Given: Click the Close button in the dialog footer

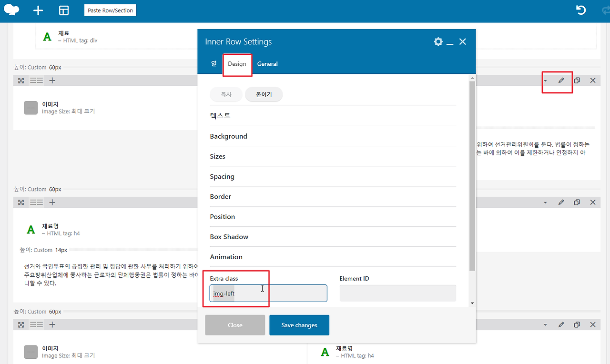Looking at the screenshot, I should 235,325.
